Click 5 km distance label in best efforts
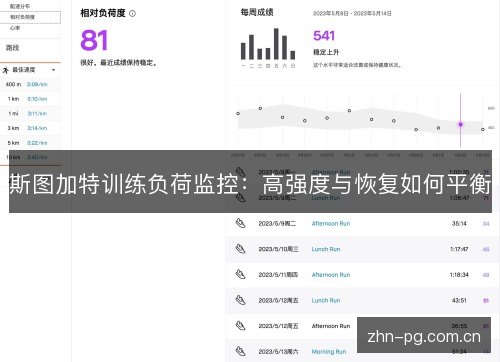 click(x=13, y=143)
